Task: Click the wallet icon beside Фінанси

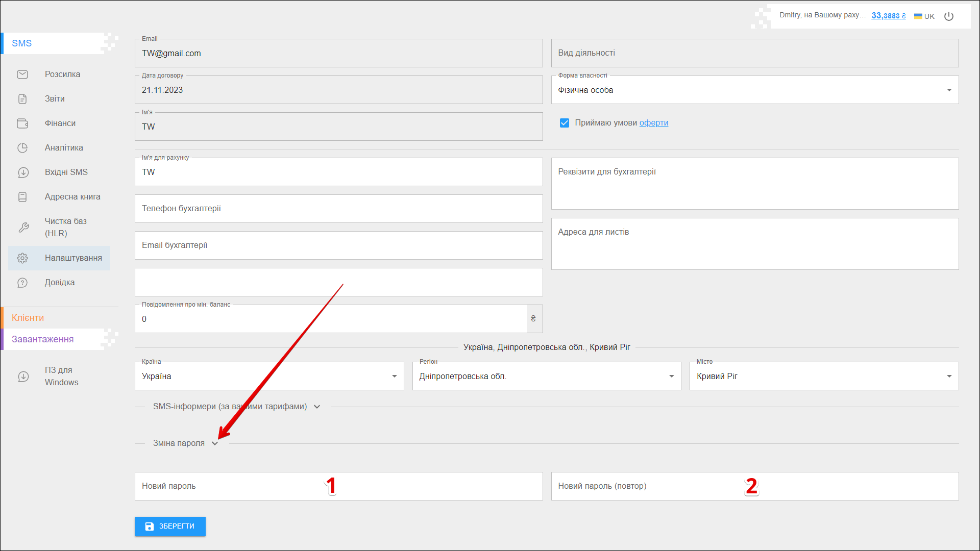Action: coord(22,123)
